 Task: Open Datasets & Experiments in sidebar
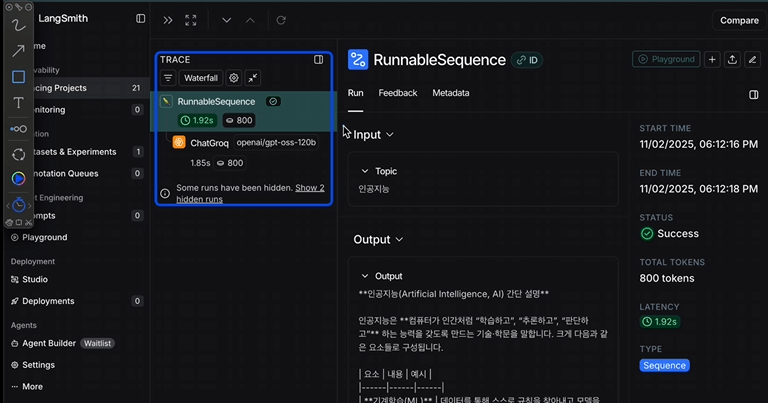(x=76, y=152)
